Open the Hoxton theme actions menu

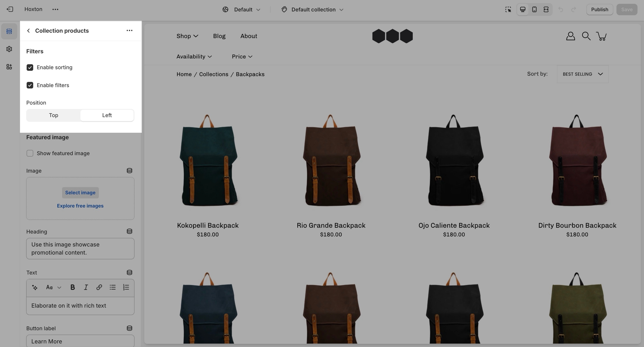tap(55, 9)
